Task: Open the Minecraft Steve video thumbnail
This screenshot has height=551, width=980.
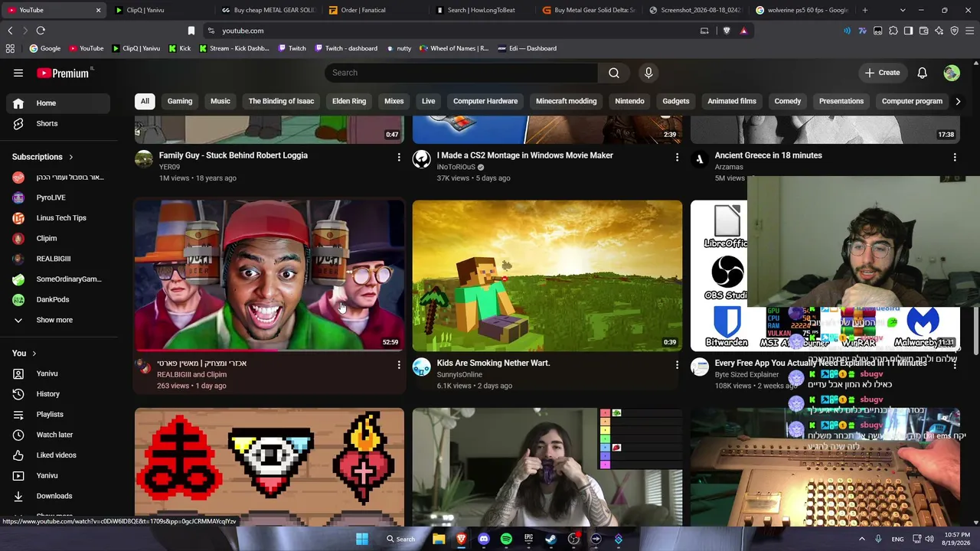Action: coord(547,275)
